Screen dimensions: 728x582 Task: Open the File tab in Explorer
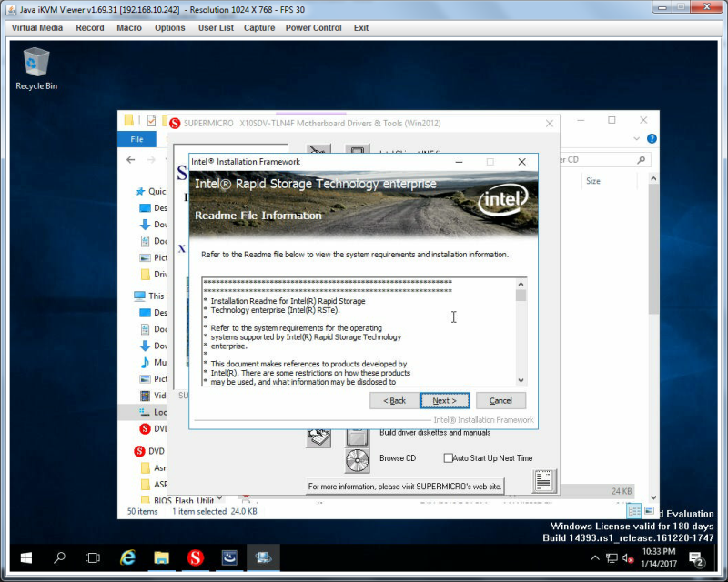pyautogui.click(x=137, y=139)
